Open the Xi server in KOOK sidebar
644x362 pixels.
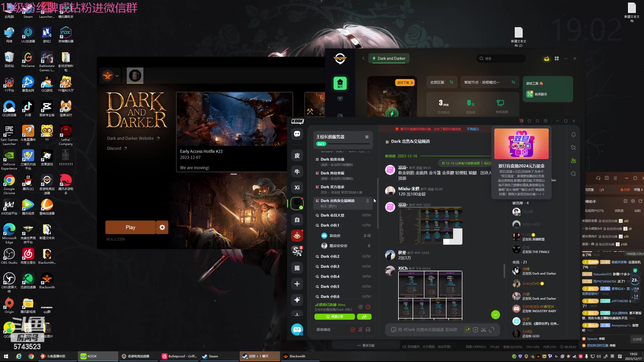pos(297,188)
